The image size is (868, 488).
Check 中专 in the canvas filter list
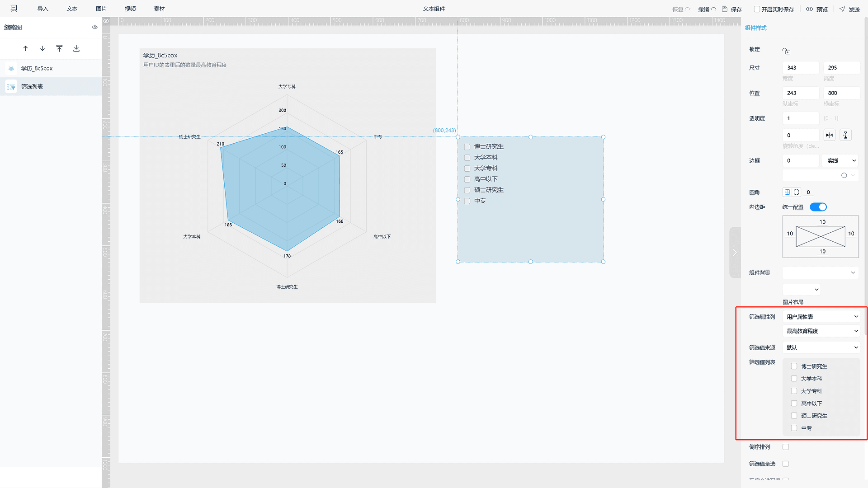point(467,201)
